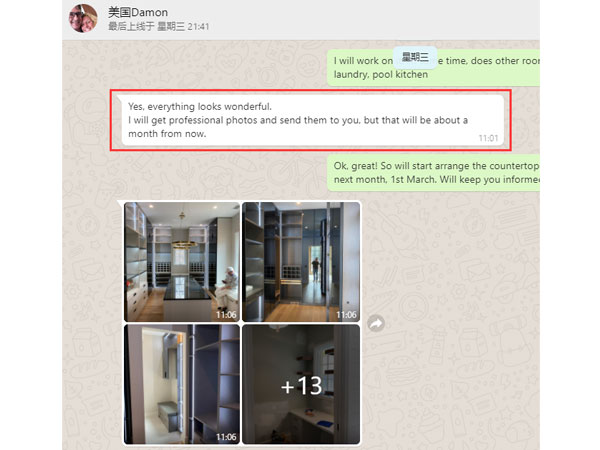
Task: Open the contact name 美国Damon
Action: [138, 12]
